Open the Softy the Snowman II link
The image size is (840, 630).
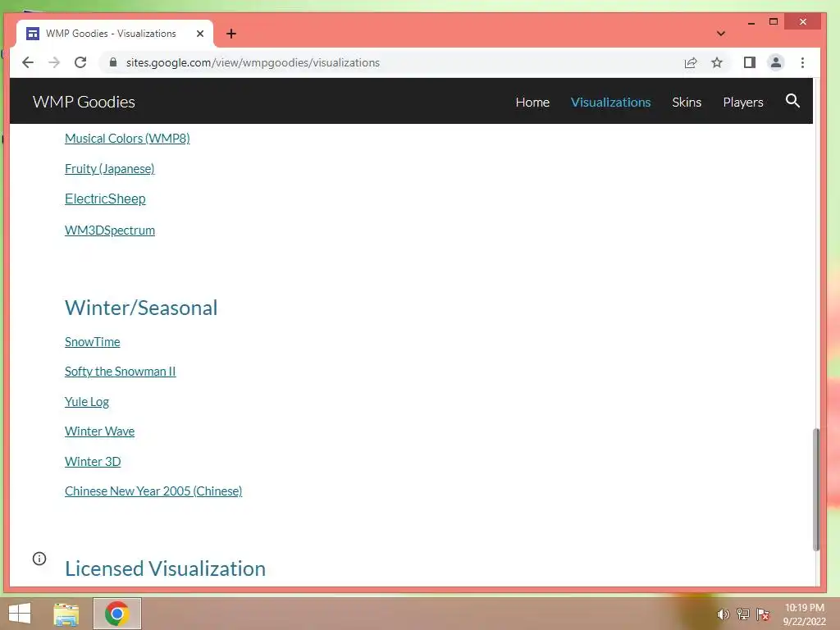point(120,372)
